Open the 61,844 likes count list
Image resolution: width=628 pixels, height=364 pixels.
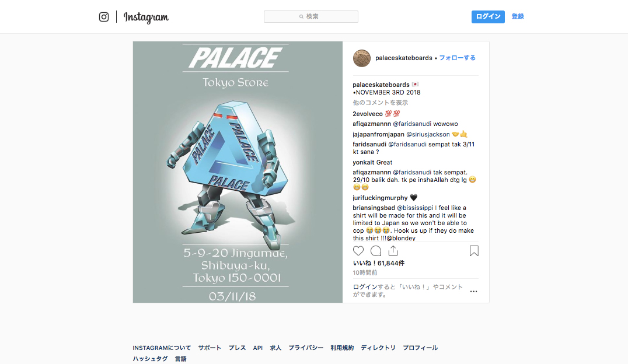pos(378,263)
